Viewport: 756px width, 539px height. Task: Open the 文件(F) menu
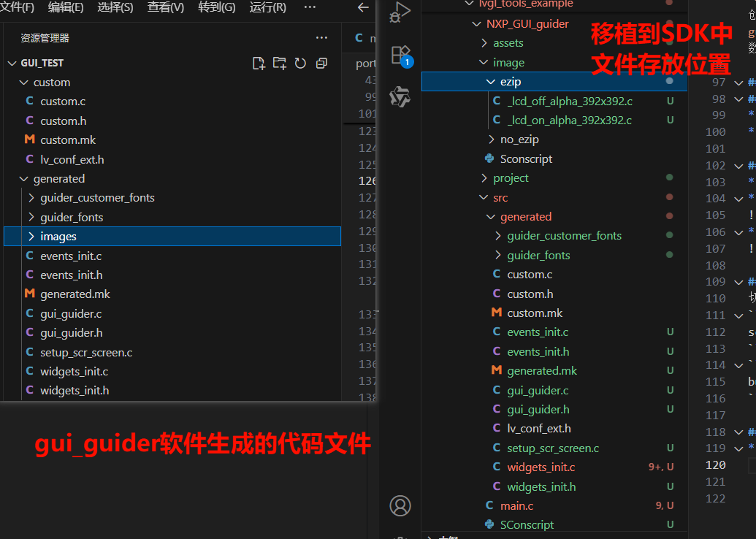(x=18, y=7)
